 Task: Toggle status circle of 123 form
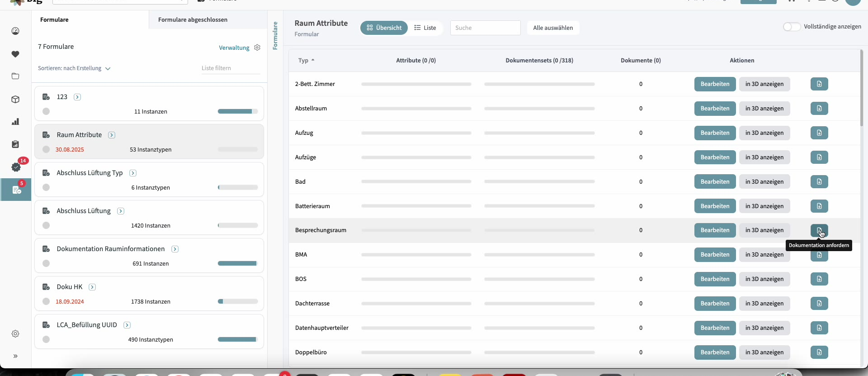46,111
